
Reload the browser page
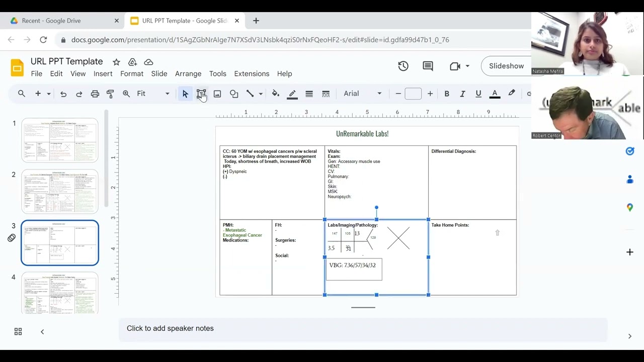coord(43,40)
